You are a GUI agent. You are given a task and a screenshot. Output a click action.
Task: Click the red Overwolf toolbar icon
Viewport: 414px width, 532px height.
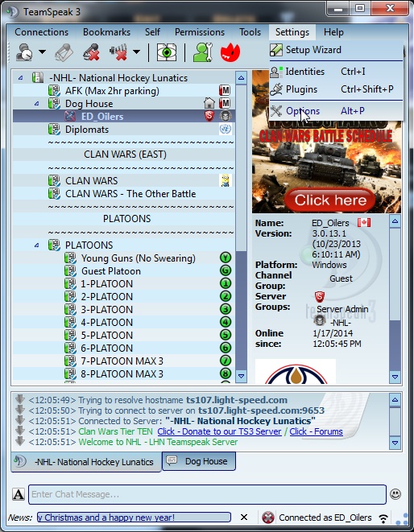coord(230,52)
